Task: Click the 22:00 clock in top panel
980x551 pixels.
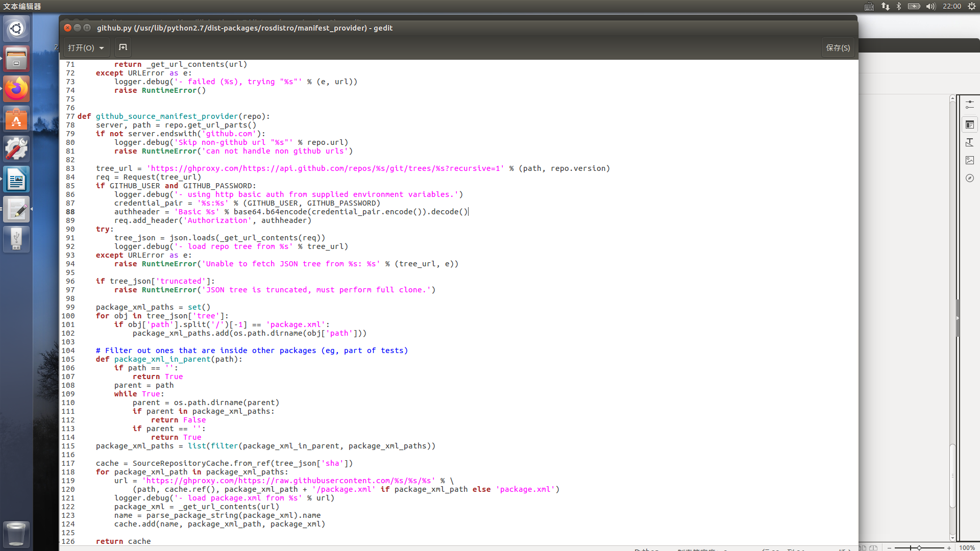Action: pos(951,6)
